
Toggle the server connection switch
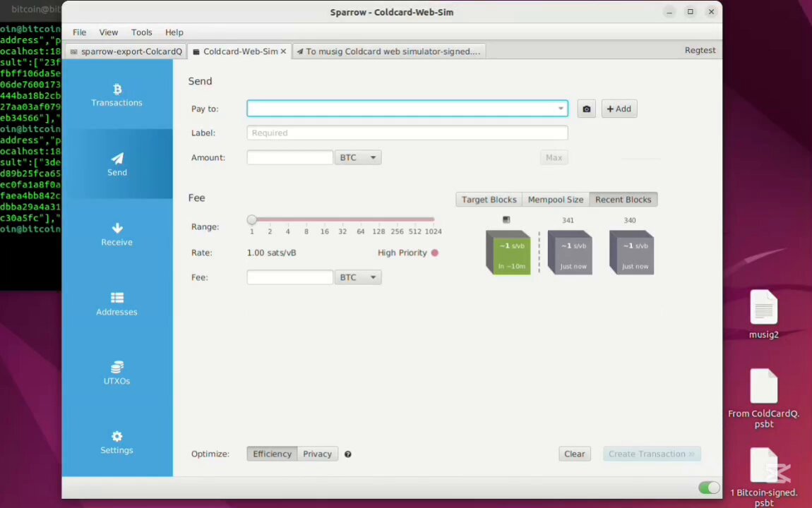708,488
